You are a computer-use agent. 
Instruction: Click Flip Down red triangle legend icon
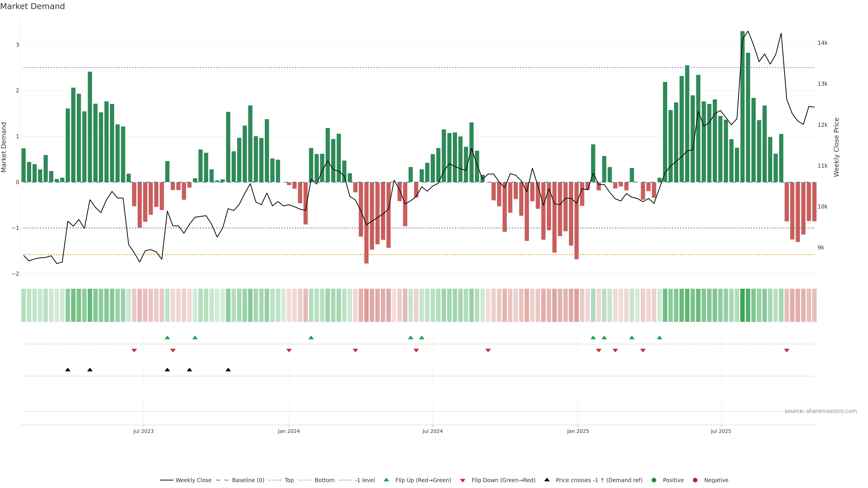(x=463, y=481)
